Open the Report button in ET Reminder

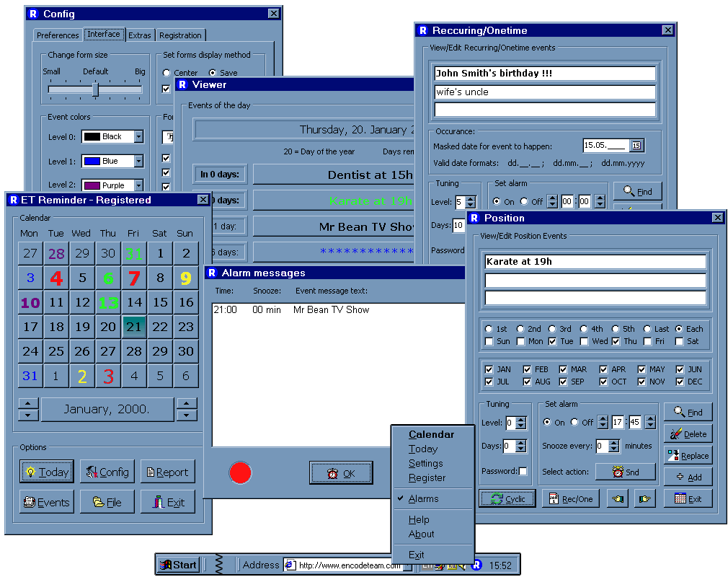coord(168,472)
